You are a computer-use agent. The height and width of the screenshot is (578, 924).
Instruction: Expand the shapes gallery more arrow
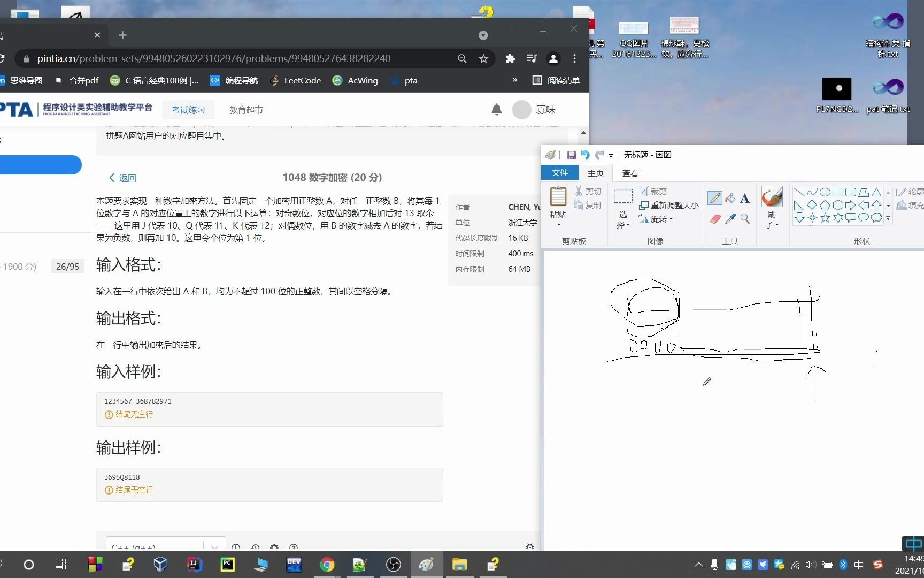888,218
